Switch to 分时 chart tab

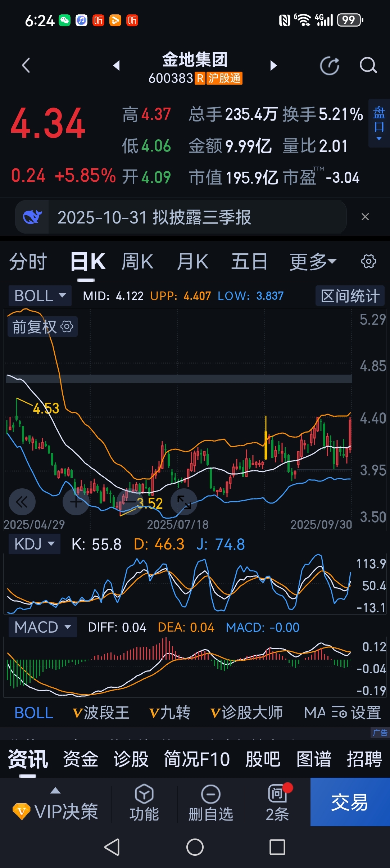click(28, 262)
